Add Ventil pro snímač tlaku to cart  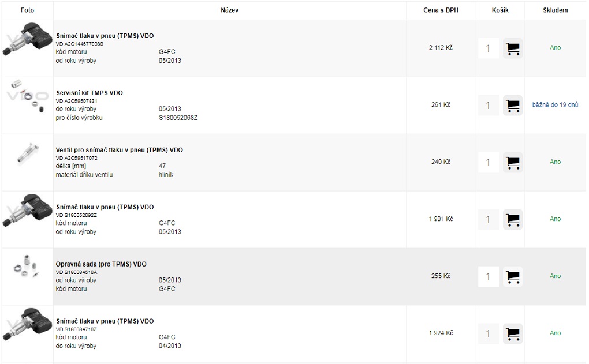click(x=512, y=163)
